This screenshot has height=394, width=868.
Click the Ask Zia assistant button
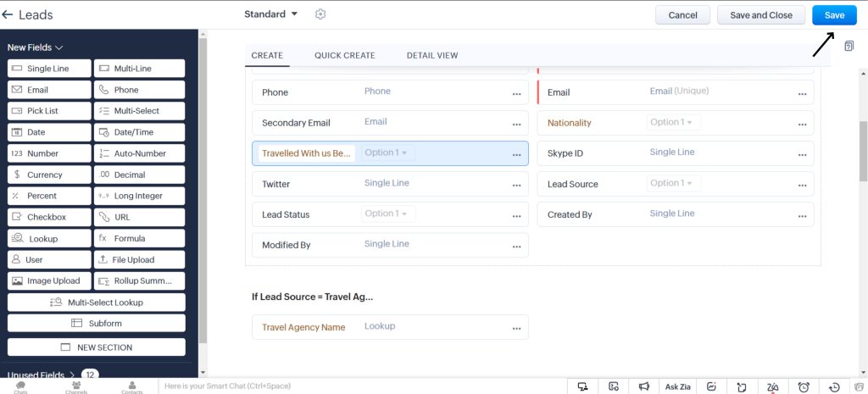click(677, 386)
